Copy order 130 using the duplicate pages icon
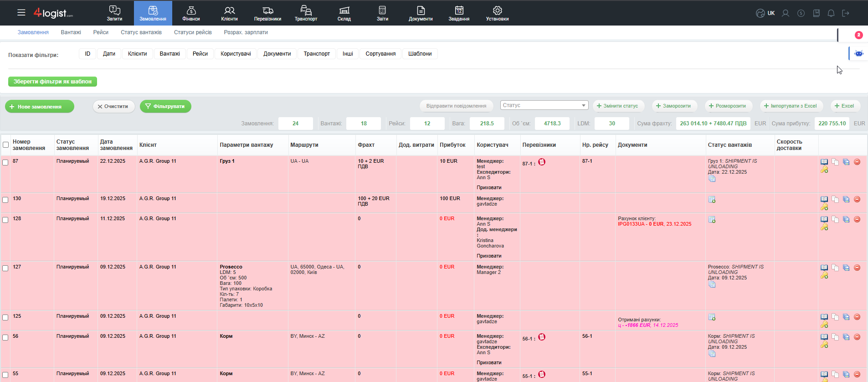The image size is (868, 382). tap(835, 199)
